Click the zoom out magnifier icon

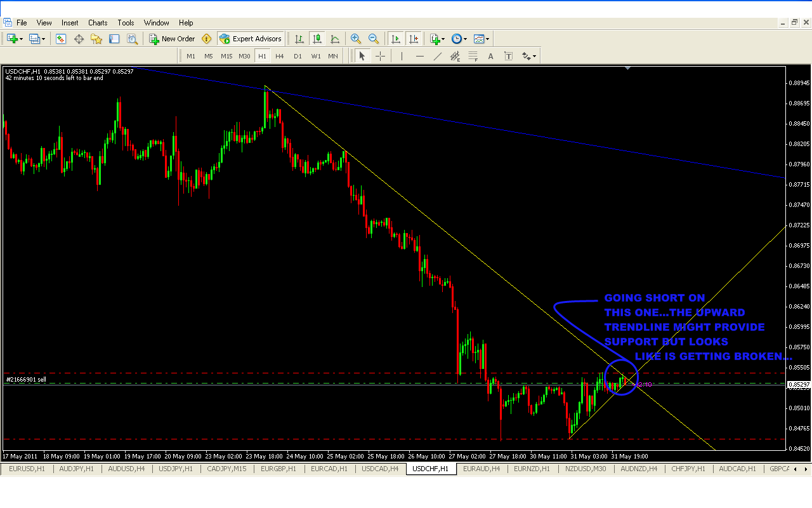click(374, 39)
